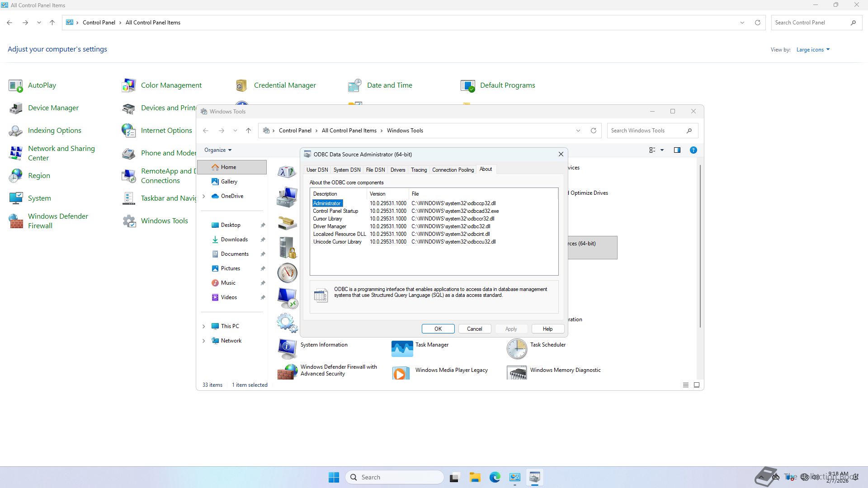Click the Help button in ODBC dialog
868x488 pixels.
tap(547, 329)
